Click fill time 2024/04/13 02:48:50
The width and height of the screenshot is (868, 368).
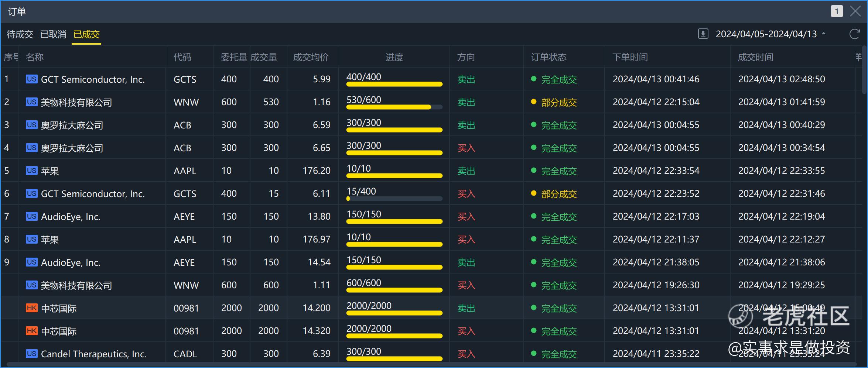click(782, 79)
